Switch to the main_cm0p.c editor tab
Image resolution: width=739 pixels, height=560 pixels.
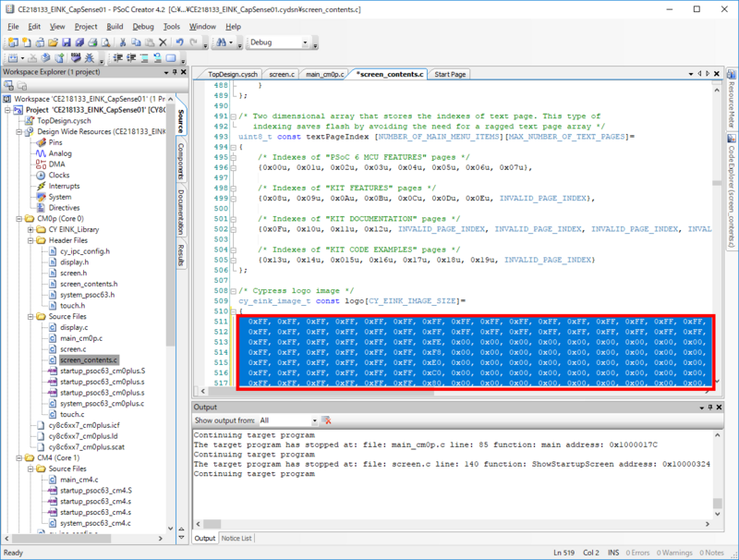click(x=325, y=75)
